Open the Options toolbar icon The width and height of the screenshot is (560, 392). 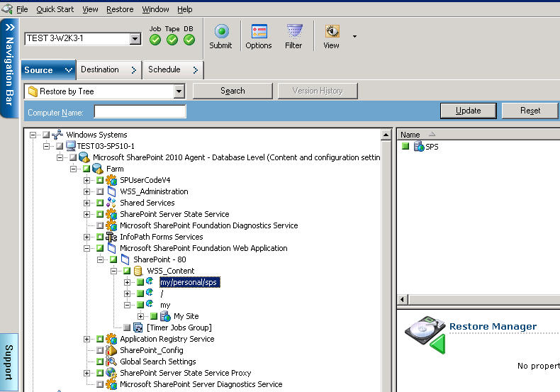coord(259,32)
